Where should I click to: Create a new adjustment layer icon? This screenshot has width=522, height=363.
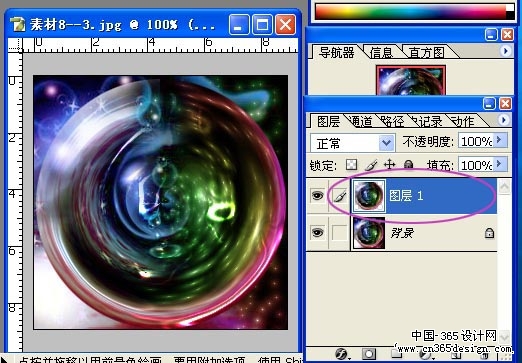pos(425,354)
